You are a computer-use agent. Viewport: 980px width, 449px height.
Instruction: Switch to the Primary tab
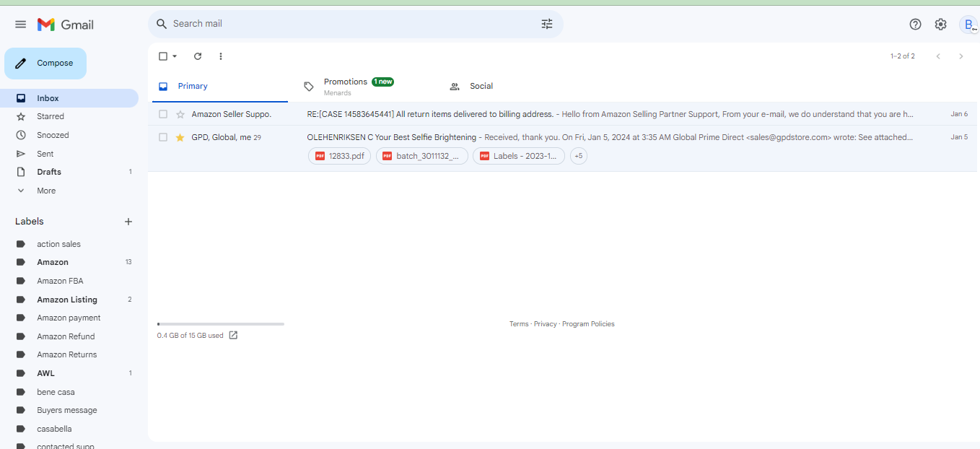click(219, 87)
